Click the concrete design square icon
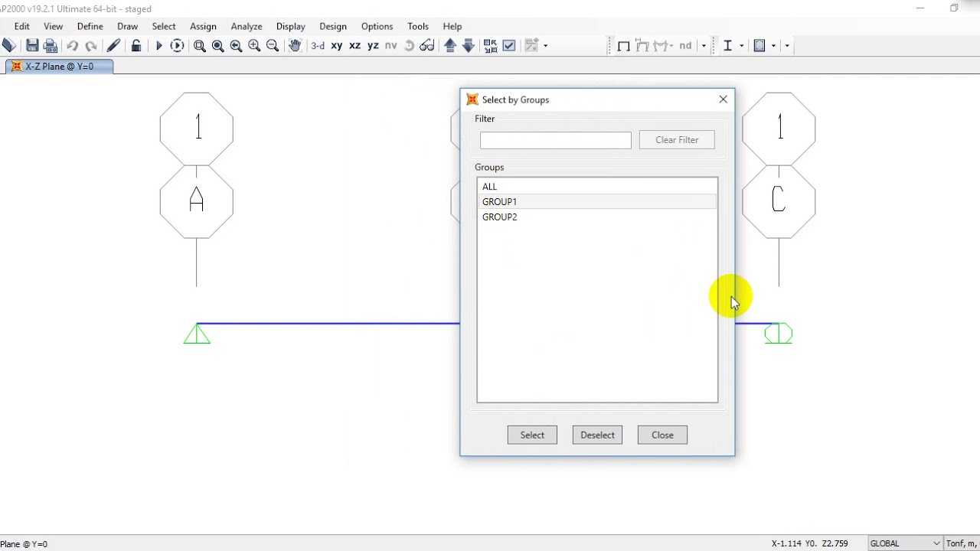 coord(759,46)
